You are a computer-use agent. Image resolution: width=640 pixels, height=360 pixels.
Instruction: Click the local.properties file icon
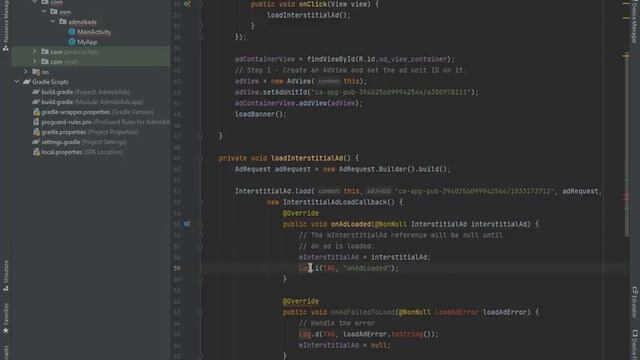36,152
